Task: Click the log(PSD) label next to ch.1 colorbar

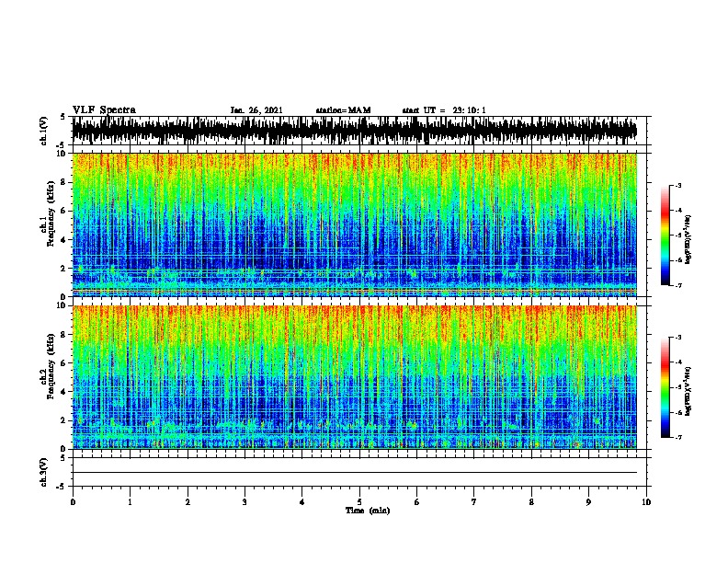Action: click(x=688, y=239)
